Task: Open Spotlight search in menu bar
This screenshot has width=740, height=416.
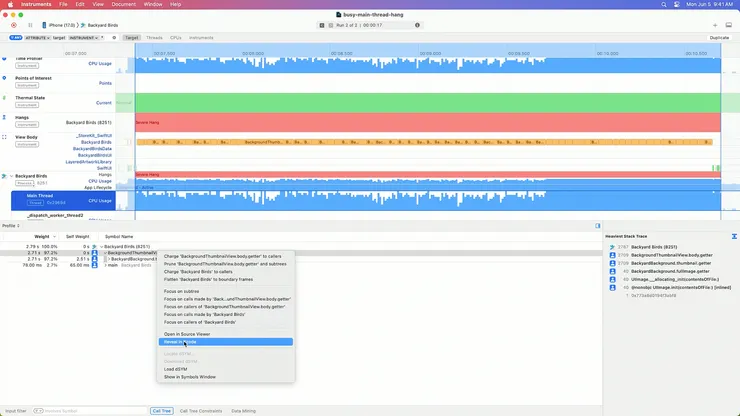Action: pos(664,4)
